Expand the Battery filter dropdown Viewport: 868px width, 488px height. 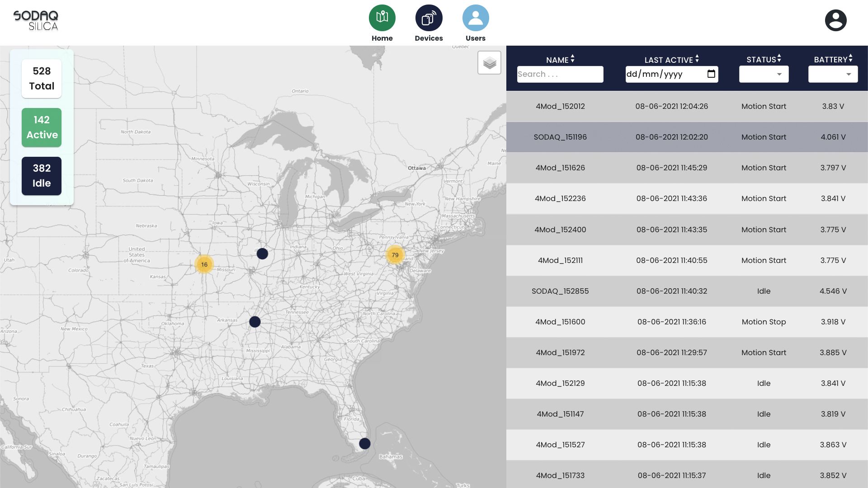pos(833,75)
